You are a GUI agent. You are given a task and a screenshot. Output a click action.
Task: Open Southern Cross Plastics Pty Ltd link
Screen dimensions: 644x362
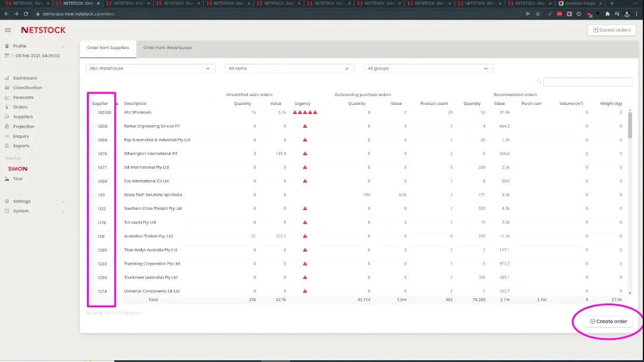153,209
